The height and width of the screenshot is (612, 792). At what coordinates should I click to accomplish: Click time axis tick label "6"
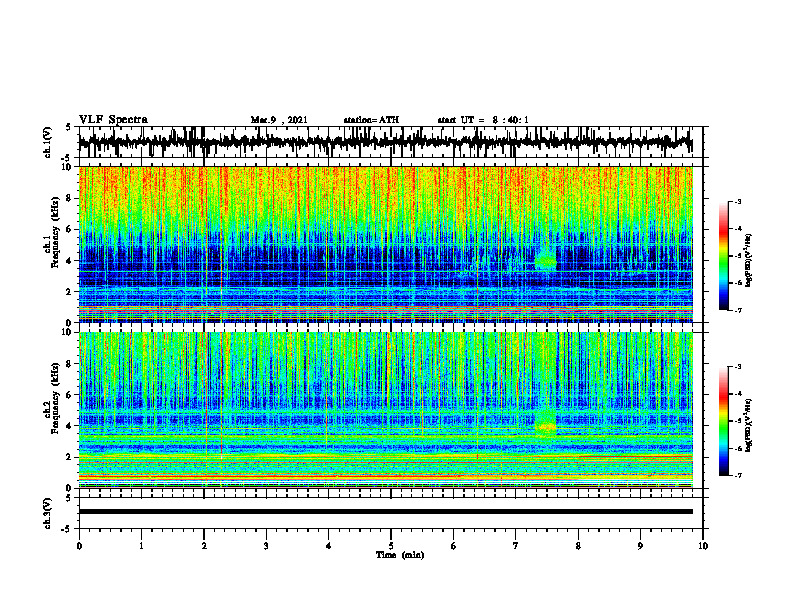[x=454, y=546]
